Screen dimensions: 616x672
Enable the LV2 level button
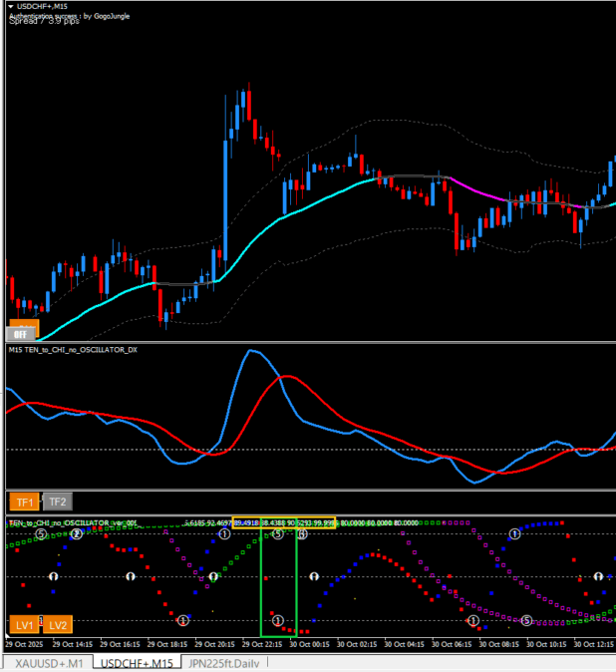point(59,624)
